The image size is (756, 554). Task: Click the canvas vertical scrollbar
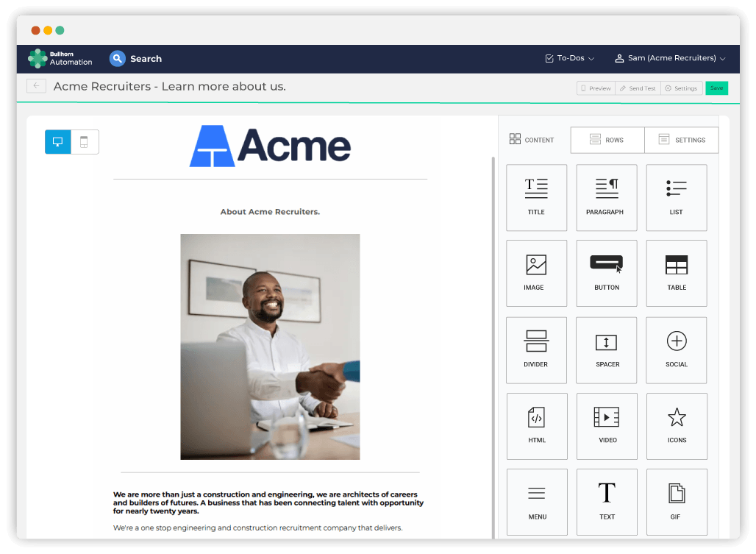[493, 347]
